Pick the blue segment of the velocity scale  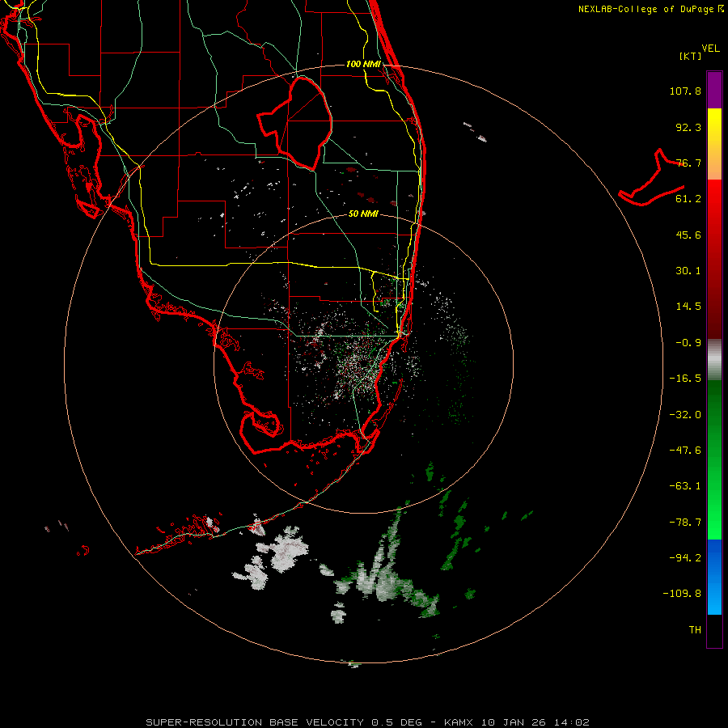pos(714,577)
